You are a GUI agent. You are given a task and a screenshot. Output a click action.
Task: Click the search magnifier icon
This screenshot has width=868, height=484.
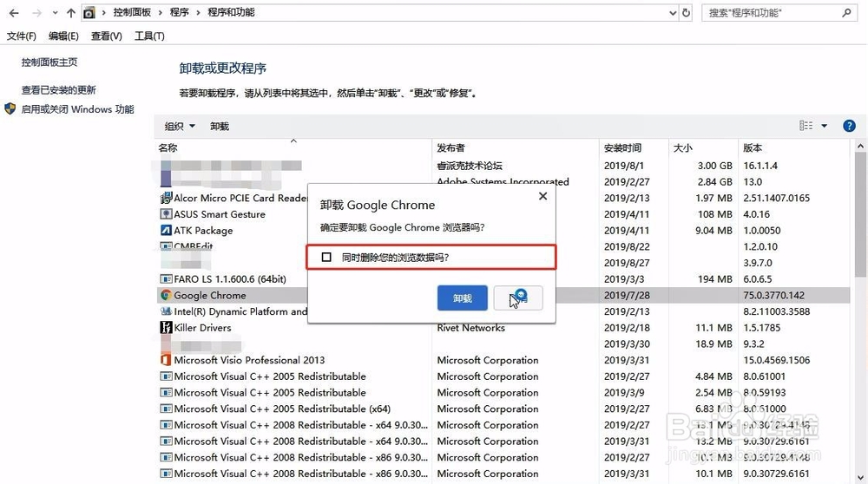point(846,12)
